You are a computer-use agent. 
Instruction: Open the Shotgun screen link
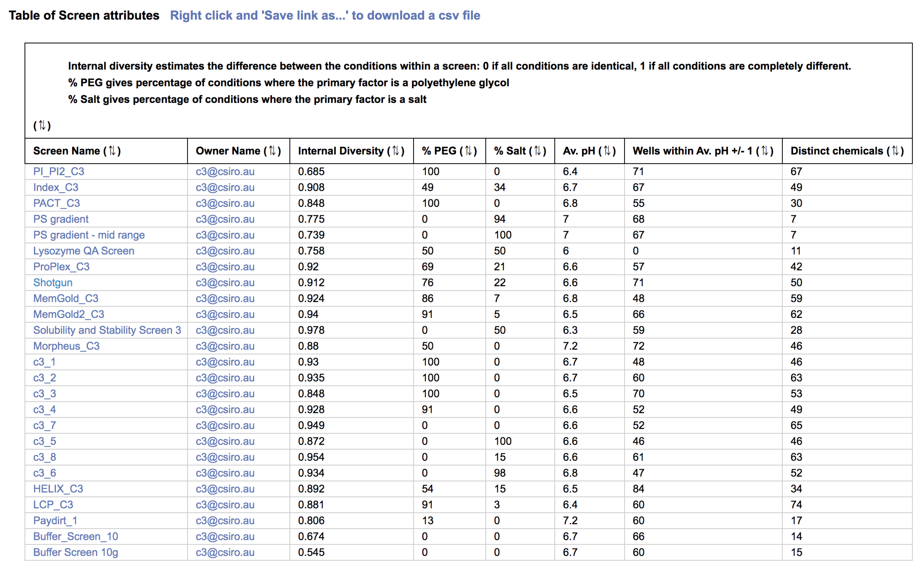(x=53, y=283)
